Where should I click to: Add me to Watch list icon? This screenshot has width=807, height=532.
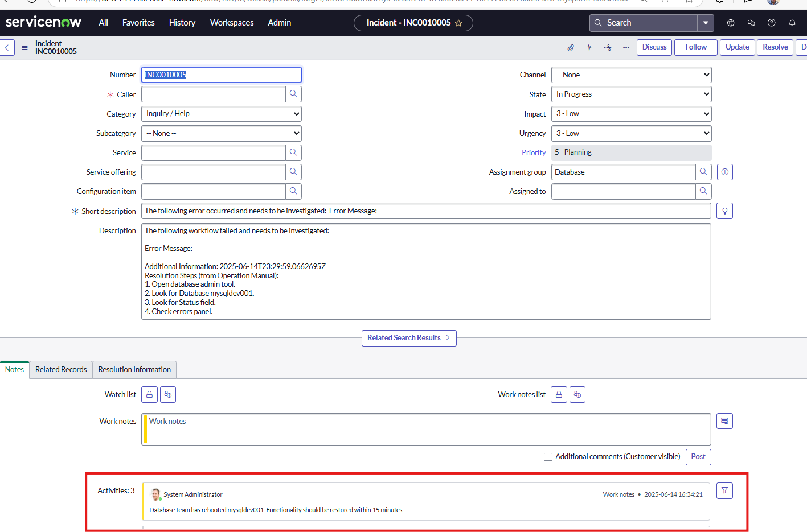click(x=168, y=394)
